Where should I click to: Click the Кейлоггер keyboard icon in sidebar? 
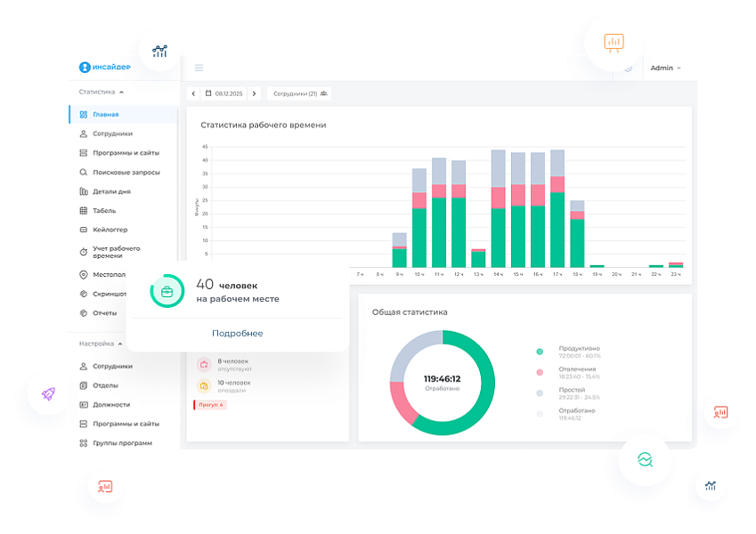pos(83,230)
